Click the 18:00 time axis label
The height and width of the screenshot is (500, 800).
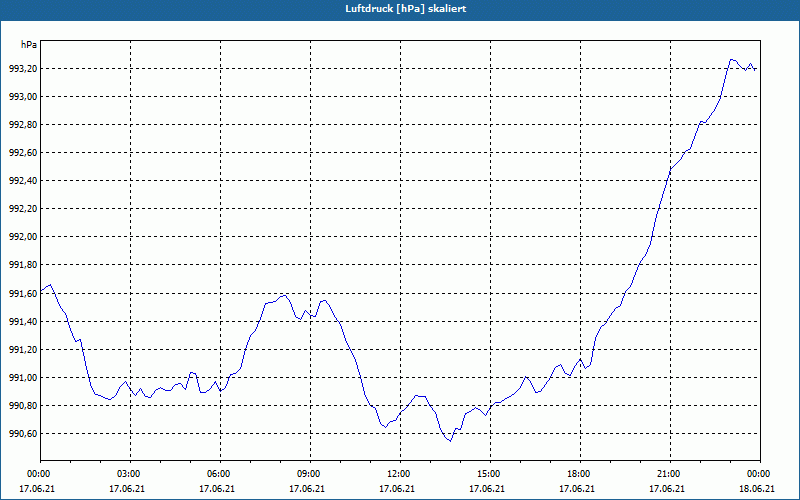pos(580,474)
